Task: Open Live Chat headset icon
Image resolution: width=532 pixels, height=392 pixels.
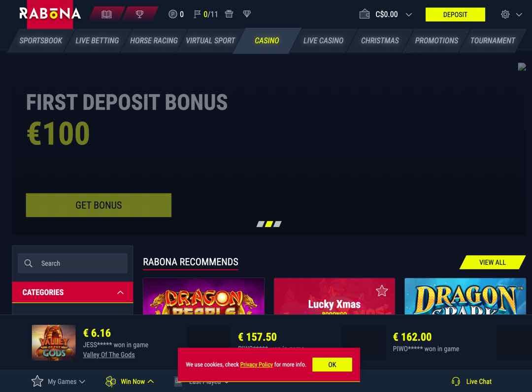Action: 456,382
